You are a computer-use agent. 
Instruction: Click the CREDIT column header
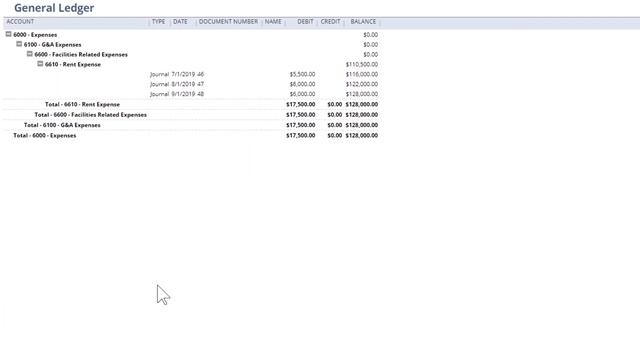pos(330,22)
